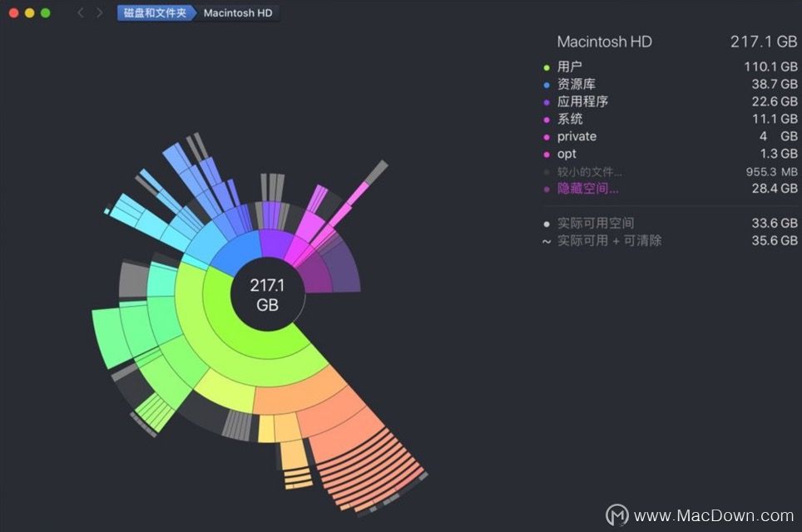
Task: Click the 38.7 GB size value
Action: tap(775, 84)
